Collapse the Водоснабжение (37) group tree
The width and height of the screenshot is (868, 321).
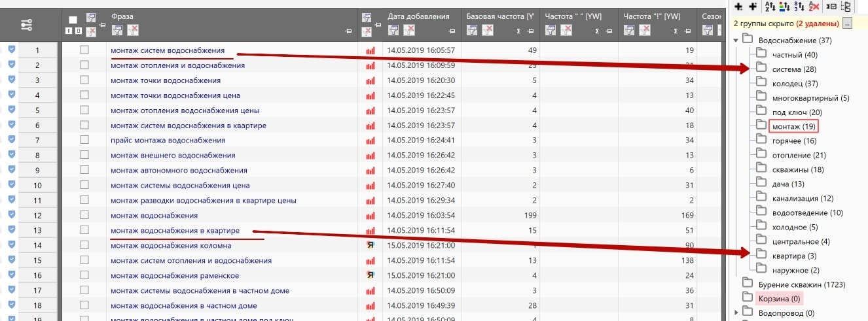pos(736,41)
